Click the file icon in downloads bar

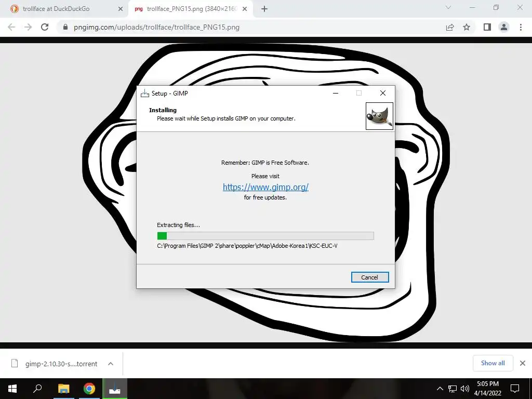pyautogui.click(x=15, y=363)
